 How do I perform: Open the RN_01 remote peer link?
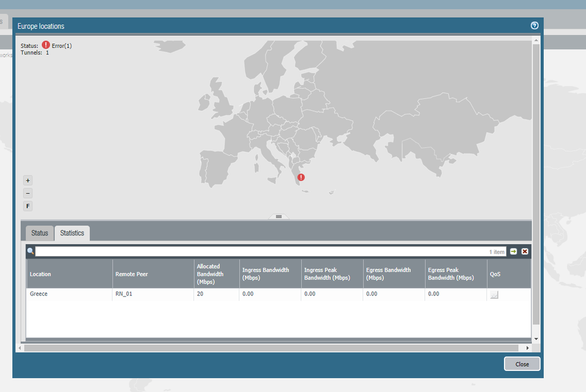point(124,294)
